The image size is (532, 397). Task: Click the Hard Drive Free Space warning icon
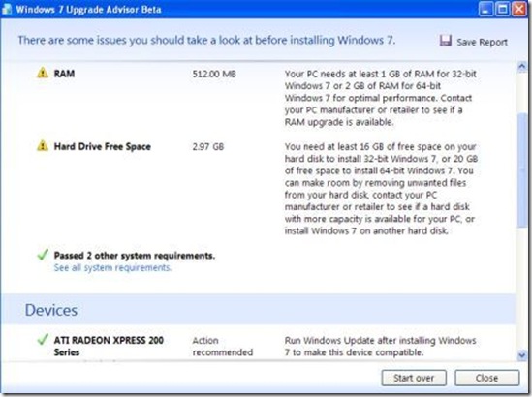pyautogui.click(x=43, y=146)
